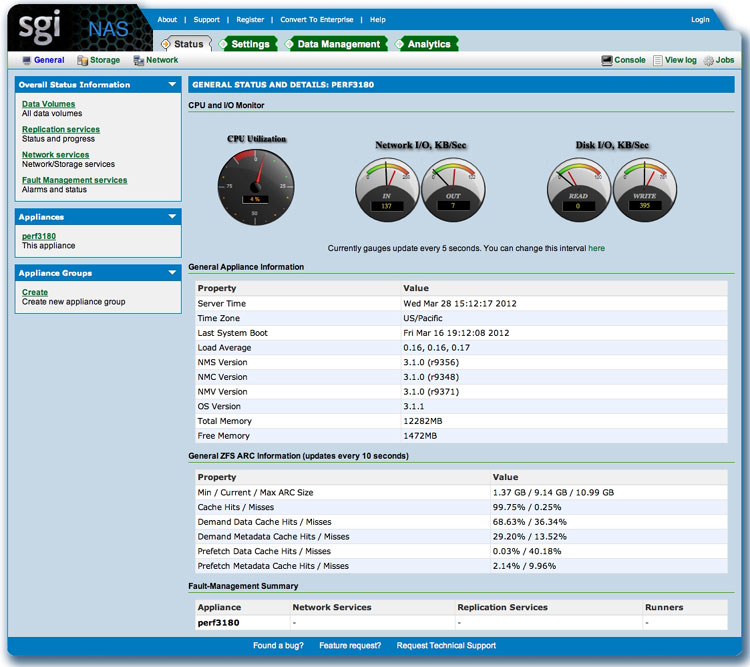Viewport: 750px width, 667px height.
Task: Click the computer icon beside General
Action: click(x=27, y=60)
